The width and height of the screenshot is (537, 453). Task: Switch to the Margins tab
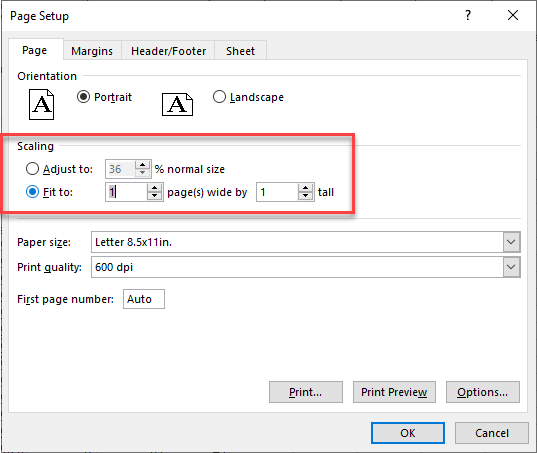pos(92,51)
